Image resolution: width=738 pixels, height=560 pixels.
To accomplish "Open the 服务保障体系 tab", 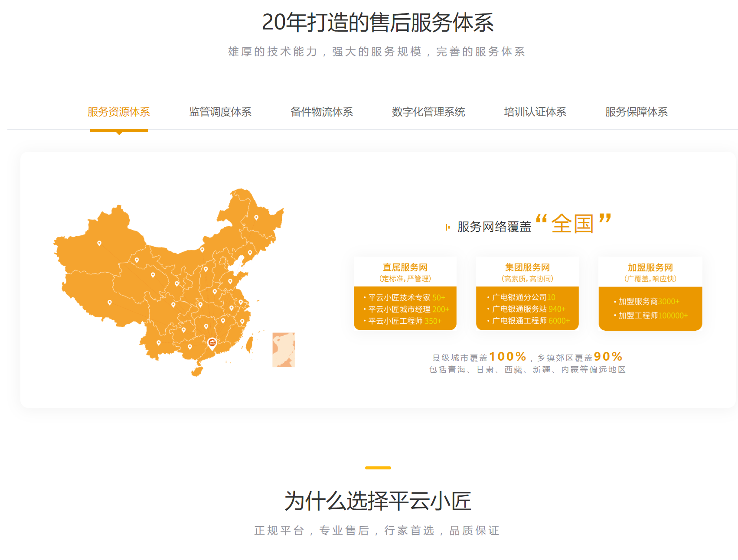I will (637, 112).
